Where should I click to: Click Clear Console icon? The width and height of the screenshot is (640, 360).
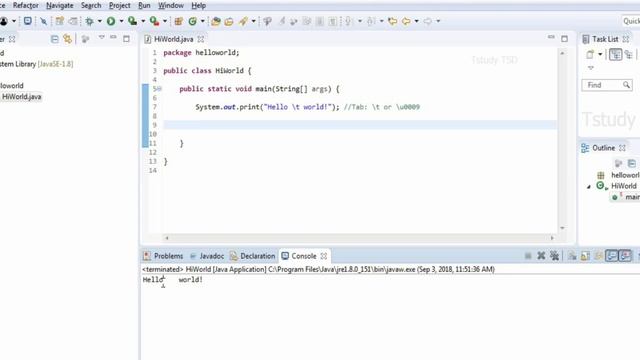[x=572, y=256]
